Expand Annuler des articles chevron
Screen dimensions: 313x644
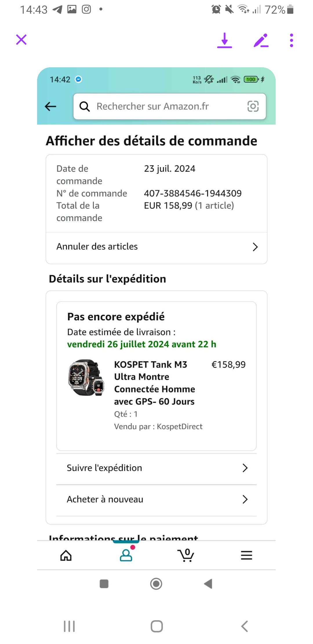(x=255, y=247)
